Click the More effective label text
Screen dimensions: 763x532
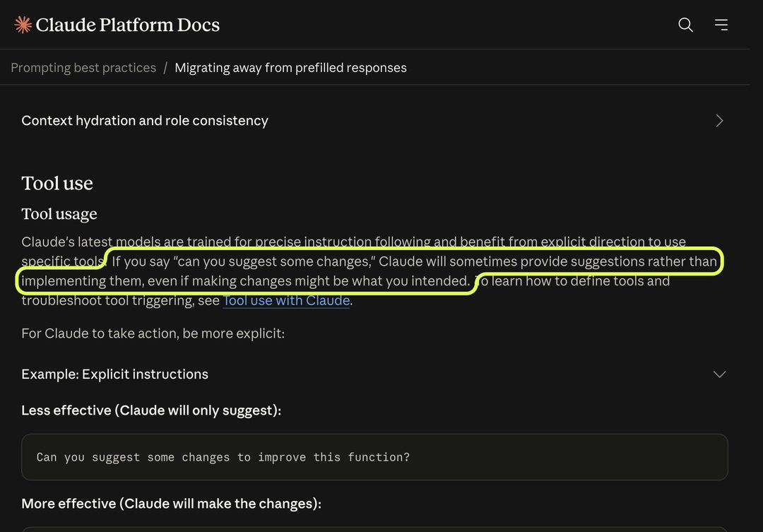171,503
